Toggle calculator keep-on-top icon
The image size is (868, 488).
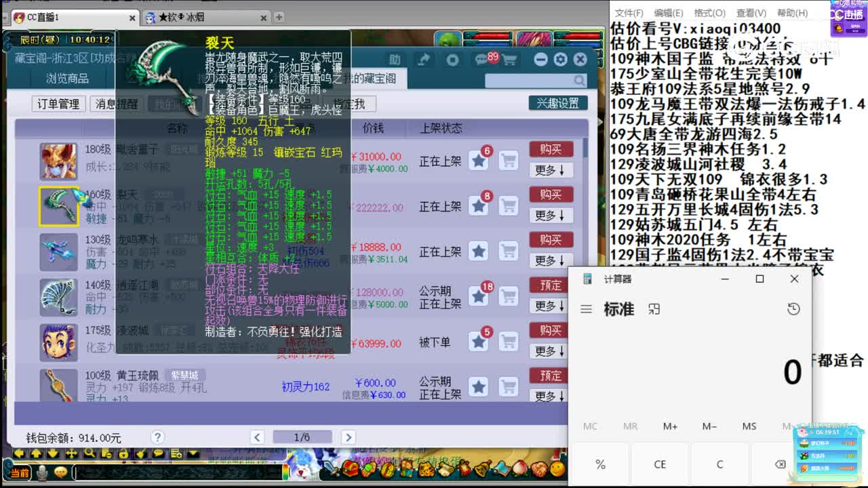[654, 309]
